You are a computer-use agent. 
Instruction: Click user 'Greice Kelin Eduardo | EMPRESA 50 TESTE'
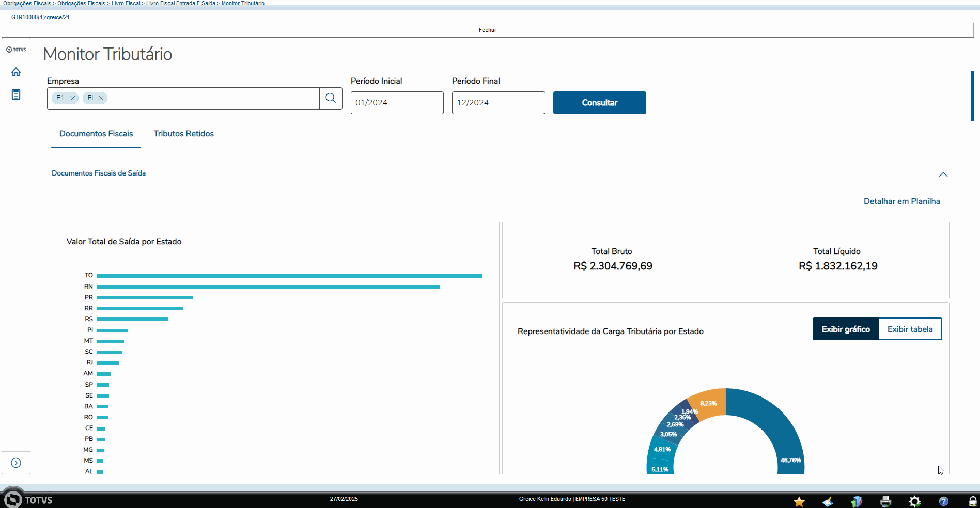click(572, 499)
